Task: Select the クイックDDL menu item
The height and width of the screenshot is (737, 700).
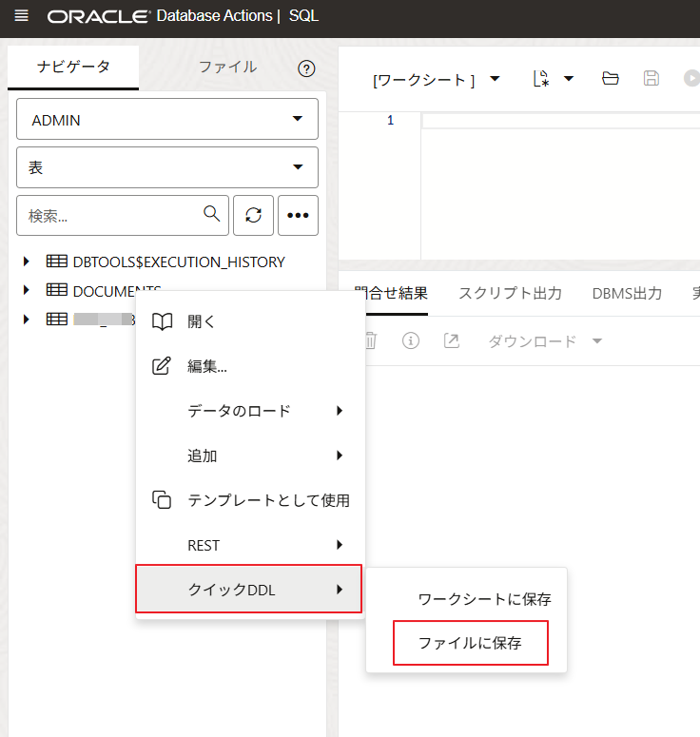Action: point(248,589)
